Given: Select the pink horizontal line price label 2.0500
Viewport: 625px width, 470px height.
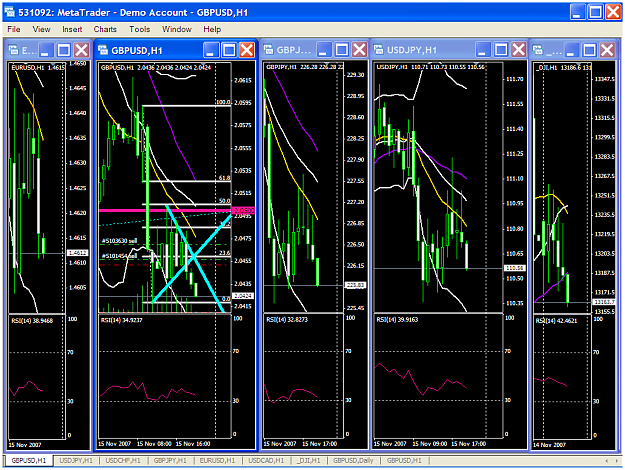Looking at the screenshot, I should click(x=243, y=210).
